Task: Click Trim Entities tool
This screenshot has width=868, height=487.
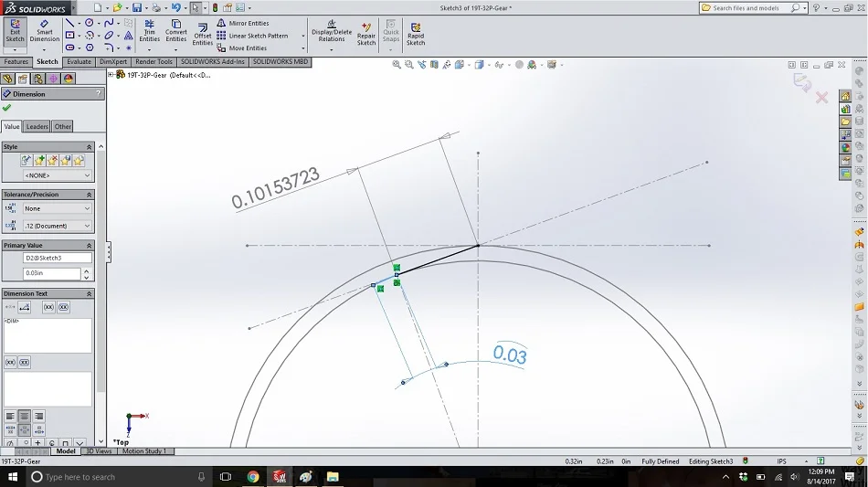Action: pyautogui.click(x=149, y=30)
